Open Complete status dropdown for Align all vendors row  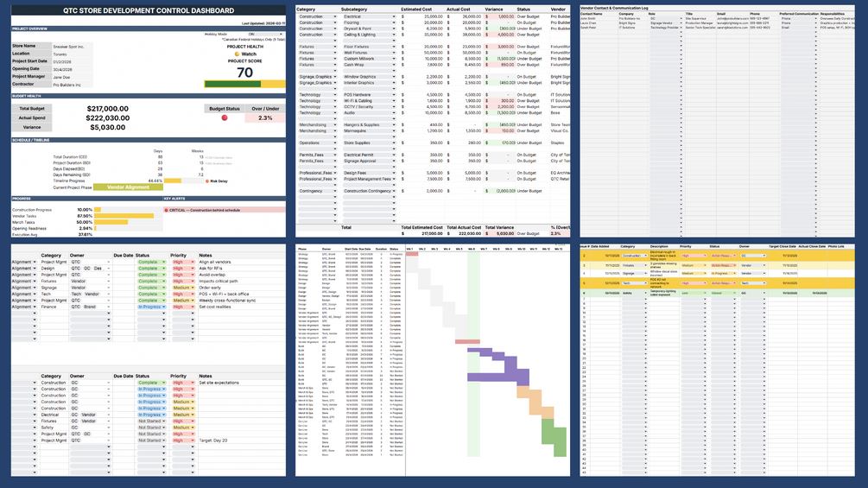151,262
